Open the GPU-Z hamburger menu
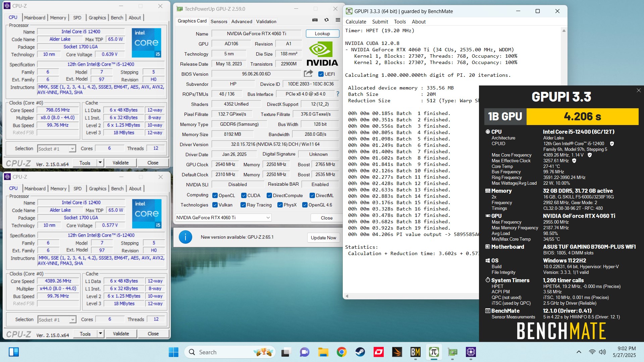The width and height of the screenshot is (644, 362). coord(338,20)
